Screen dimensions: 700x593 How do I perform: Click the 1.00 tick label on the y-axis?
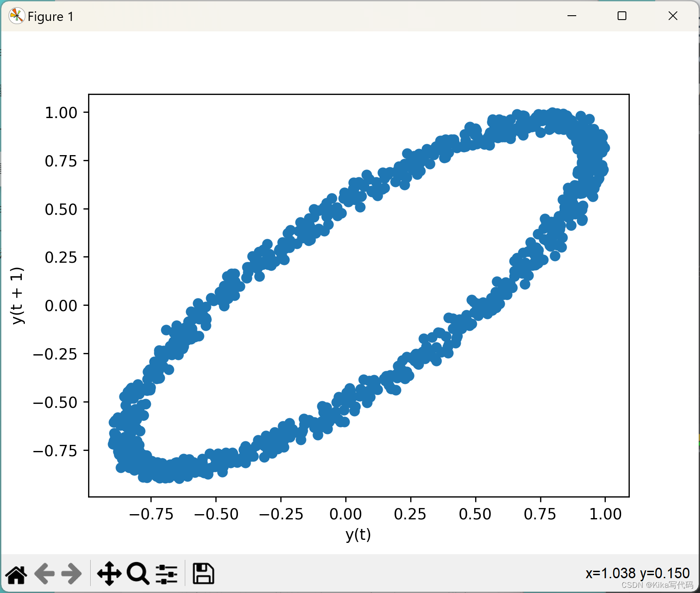(x=61, y=113)
